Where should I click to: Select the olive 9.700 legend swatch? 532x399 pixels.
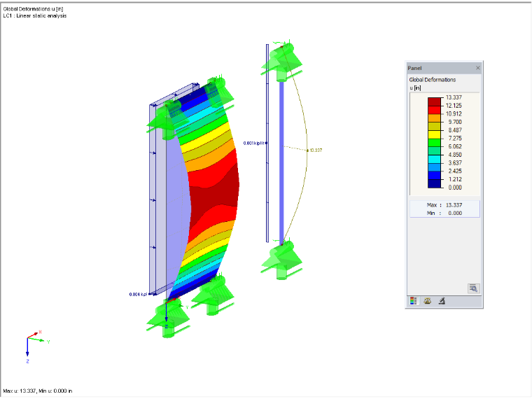pos(434,126)
